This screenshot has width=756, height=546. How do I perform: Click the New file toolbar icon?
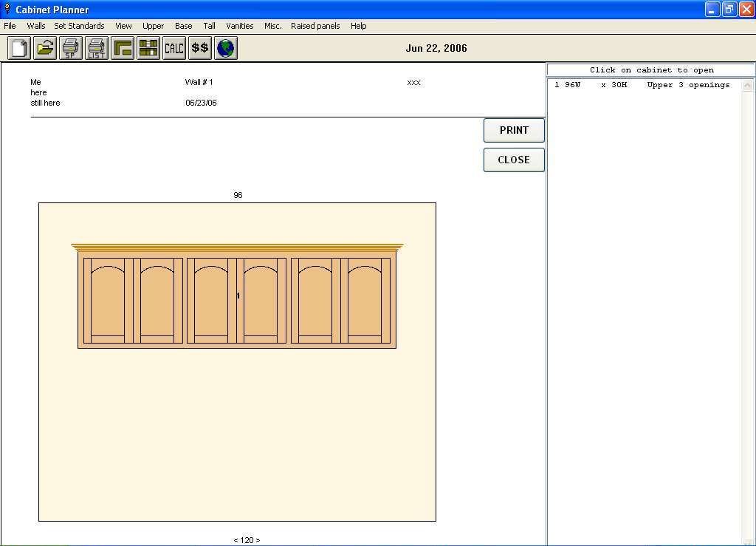pos(19,48)
